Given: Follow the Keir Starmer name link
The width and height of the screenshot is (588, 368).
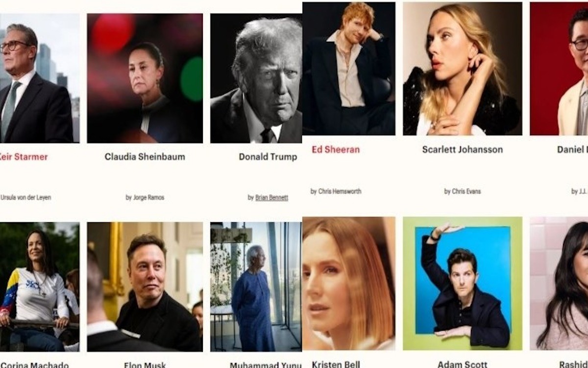Looking at the screenshot, I should 24,157.
